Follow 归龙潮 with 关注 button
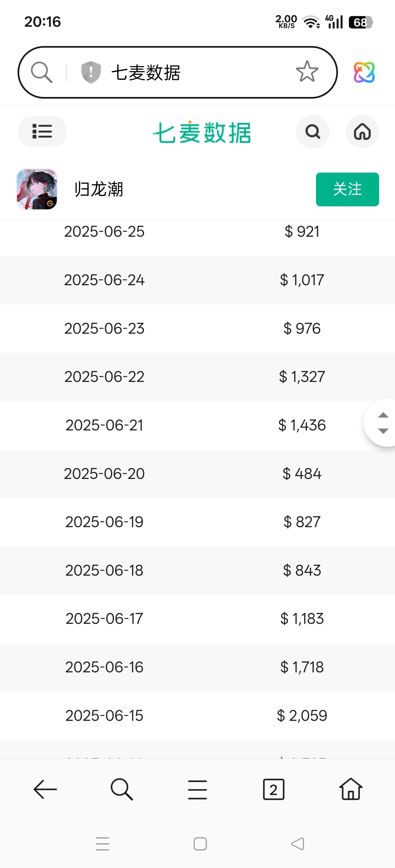 point(347,189)
